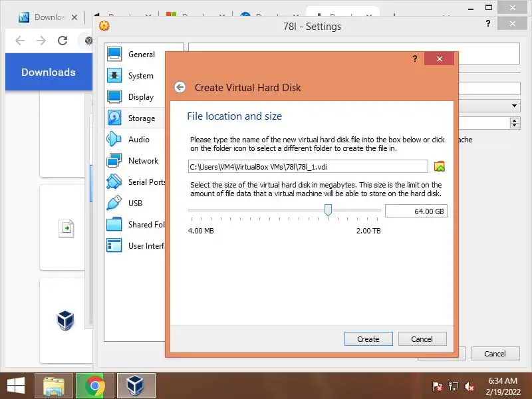Switch to Chrome from the taskbar
Screen dimensions: 532x399
[95, 386]
